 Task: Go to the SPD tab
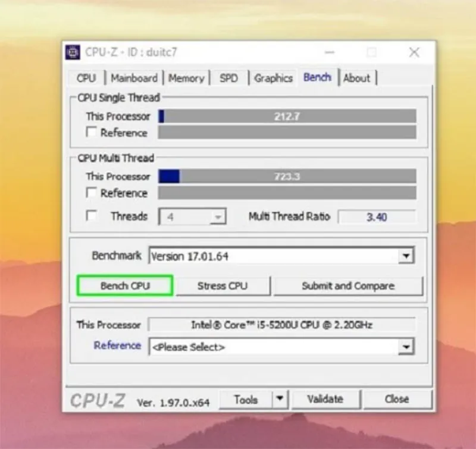point(228,79)
